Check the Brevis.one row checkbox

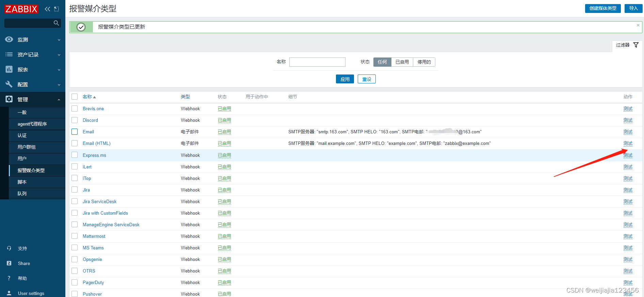[75, 109]
